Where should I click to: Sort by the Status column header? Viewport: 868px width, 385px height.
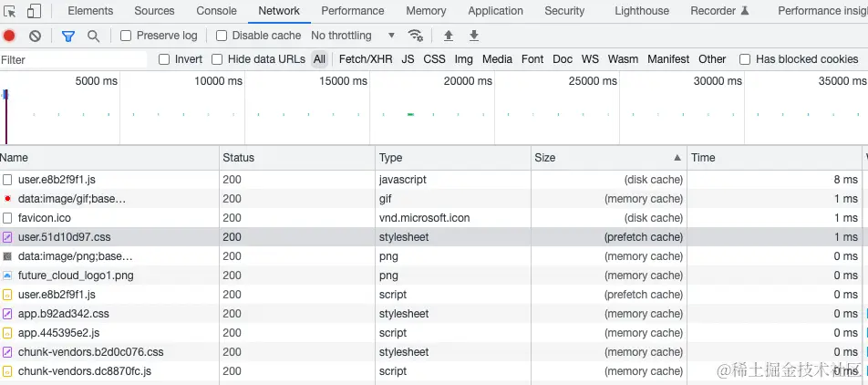(x=298, y=158)
